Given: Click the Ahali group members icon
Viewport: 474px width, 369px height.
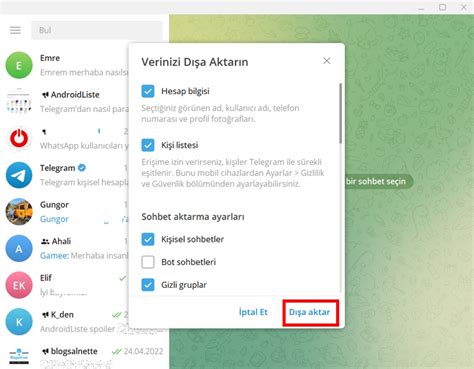Looking at the screenshot, I should (45, 241).
